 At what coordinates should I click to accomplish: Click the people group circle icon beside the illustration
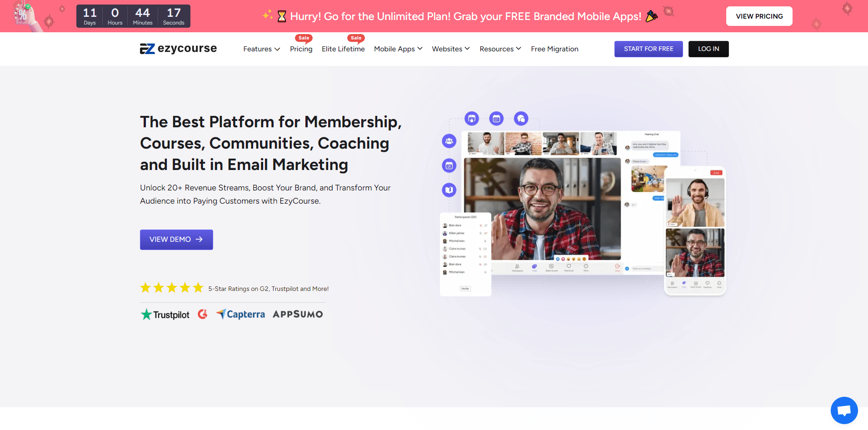click(449, 141)
